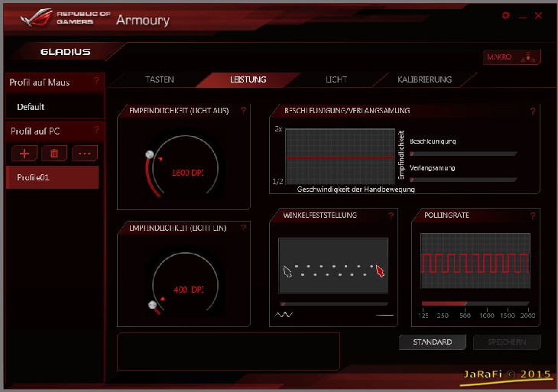Set polling rate to 250

(443, 315)
